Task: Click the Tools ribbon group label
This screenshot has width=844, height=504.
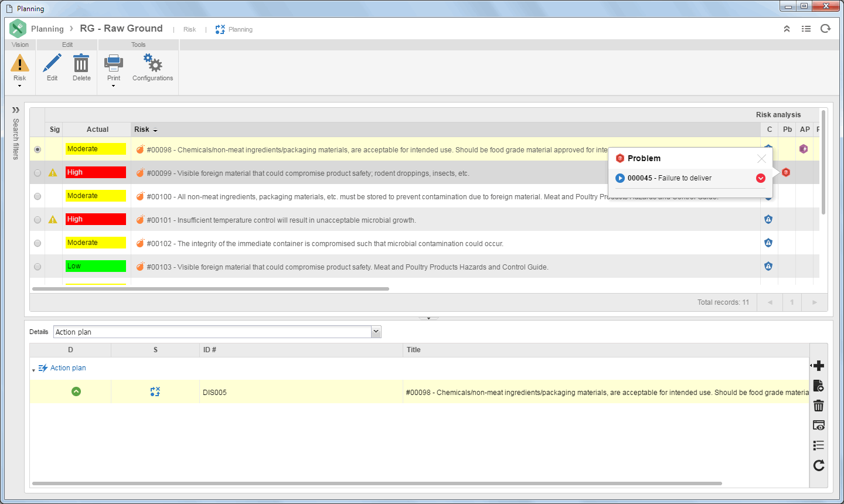Action: click(138, 45)
